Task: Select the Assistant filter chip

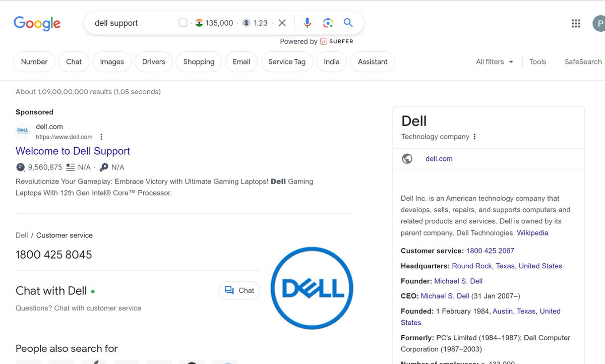Action: click(373, 62)
